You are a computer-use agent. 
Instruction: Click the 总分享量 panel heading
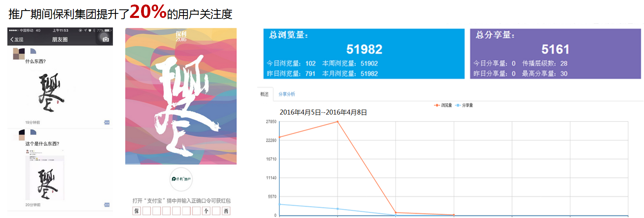tap(495, 35)
